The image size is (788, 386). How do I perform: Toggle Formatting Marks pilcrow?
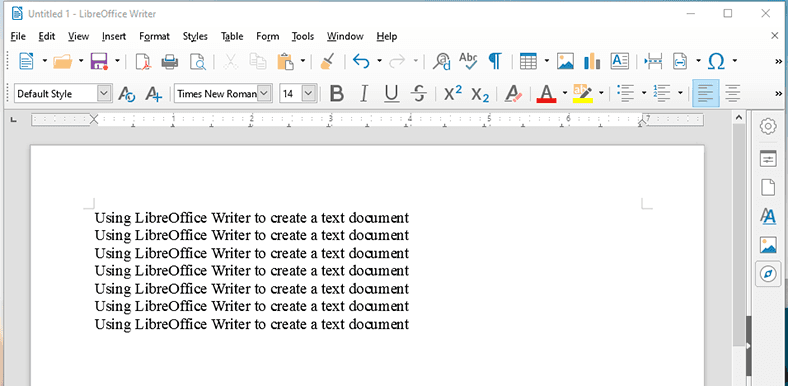tap(495, 61)
